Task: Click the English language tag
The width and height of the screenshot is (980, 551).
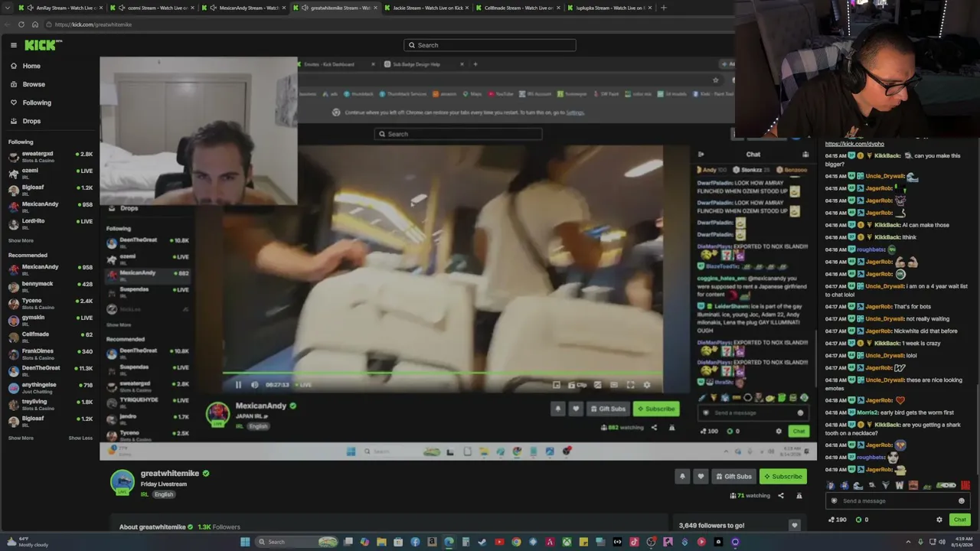Action: 164,494
